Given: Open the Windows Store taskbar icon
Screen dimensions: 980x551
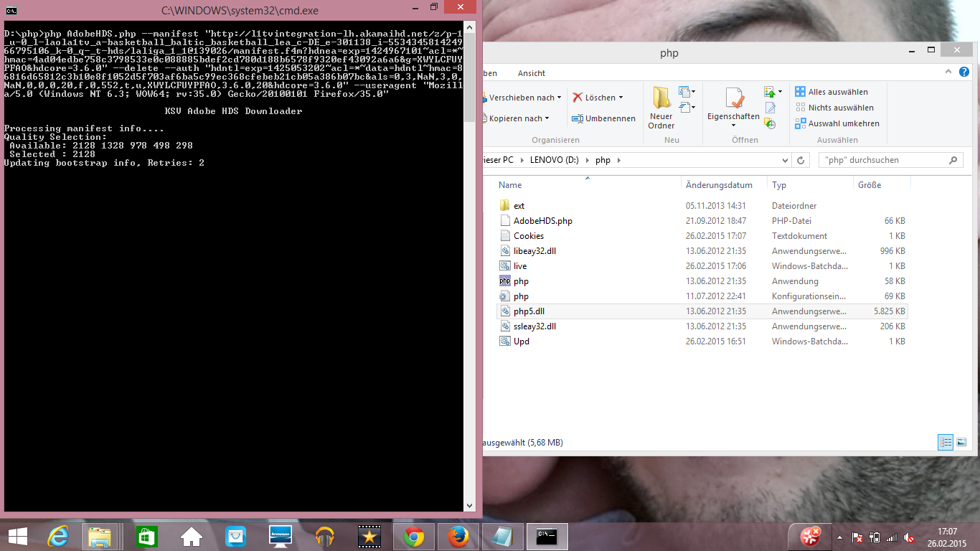Looking at the screenshot, I should click(x=146, y=537).
